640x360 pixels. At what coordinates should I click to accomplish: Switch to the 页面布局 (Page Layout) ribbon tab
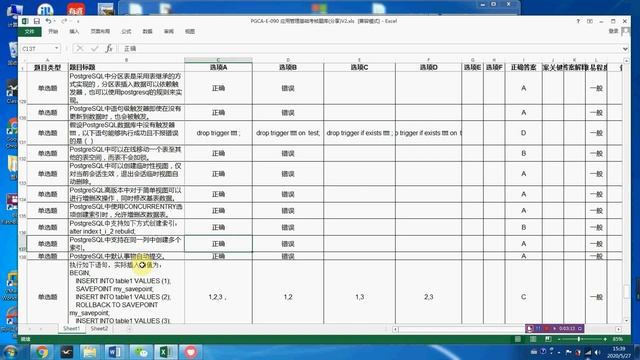pyautogui.click(x=100, y=31)
